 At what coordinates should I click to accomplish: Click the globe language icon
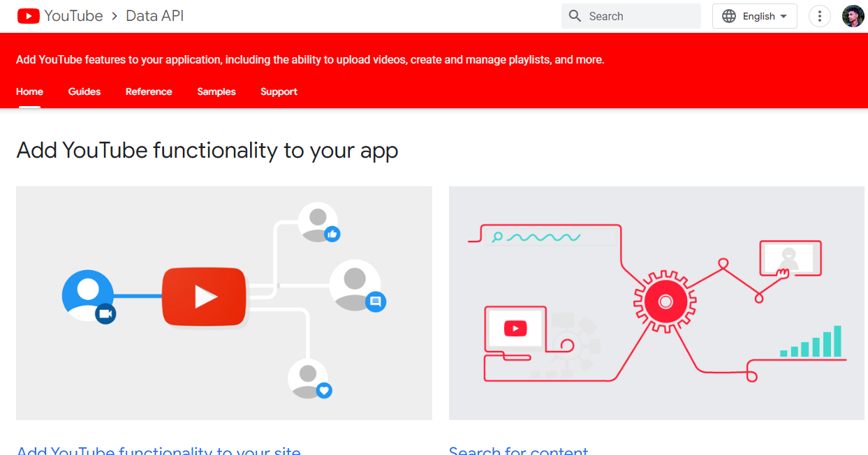coord(729,16)
